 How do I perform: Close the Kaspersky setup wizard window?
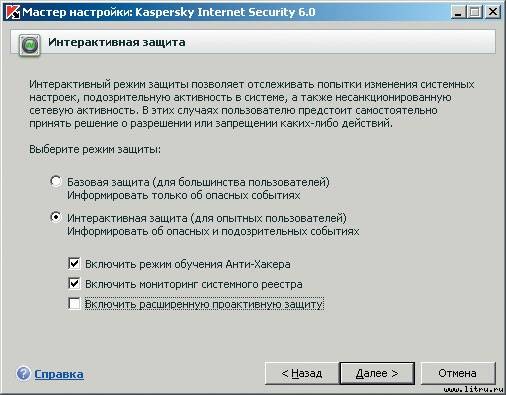point(492,12)
